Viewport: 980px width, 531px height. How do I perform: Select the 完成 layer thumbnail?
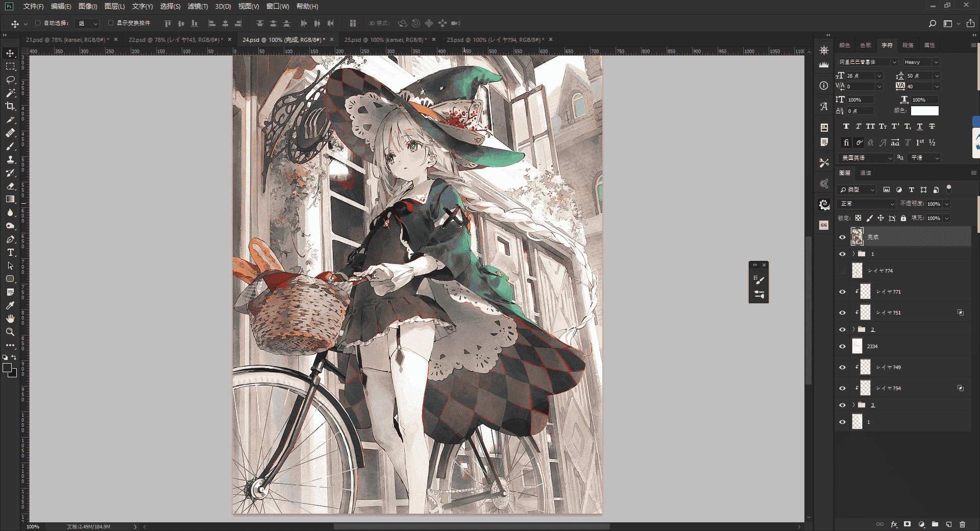pyautogui.click(x=857, y=237)
